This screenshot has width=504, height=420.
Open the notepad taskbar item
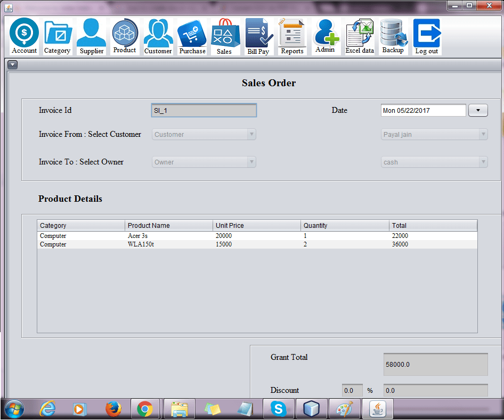245,409
